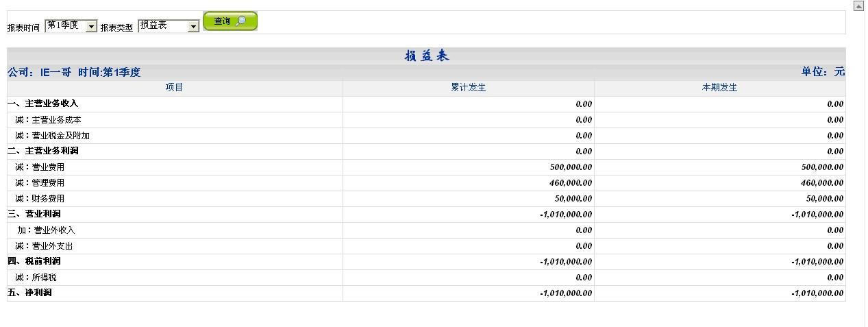Open the 报表类型 损益表 dropdown

(169, 26)
